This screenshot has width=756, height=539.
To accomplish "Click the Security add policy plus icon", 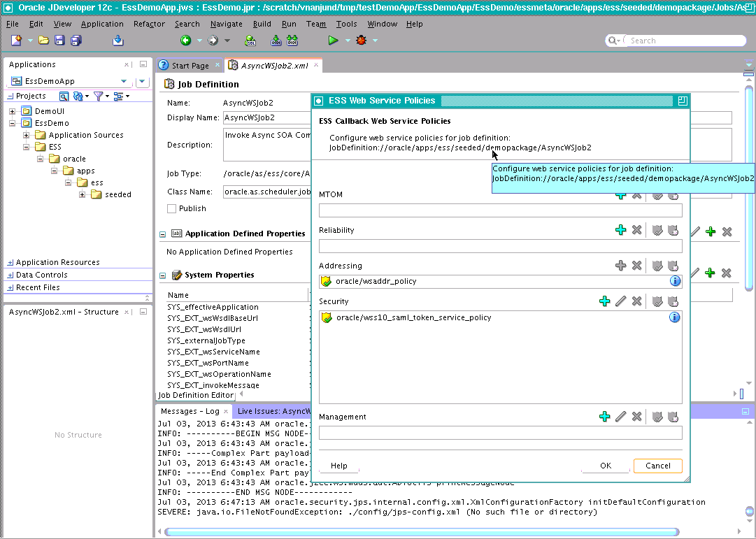I will (605, 301).
